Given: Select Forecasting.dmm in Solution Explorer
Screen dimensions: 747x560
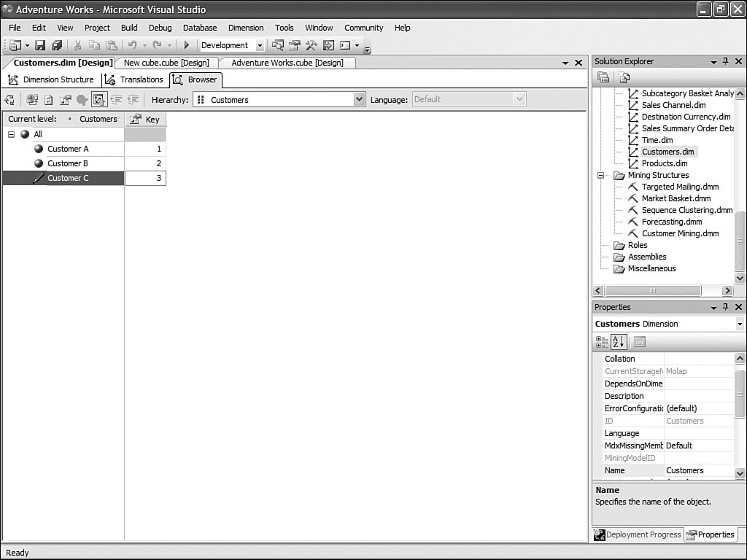Looking at the screenshot, I should 672,222.
